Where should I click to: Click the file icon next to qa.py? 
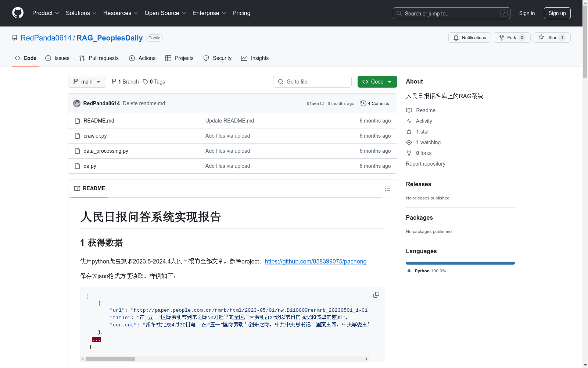click(77, 166)
